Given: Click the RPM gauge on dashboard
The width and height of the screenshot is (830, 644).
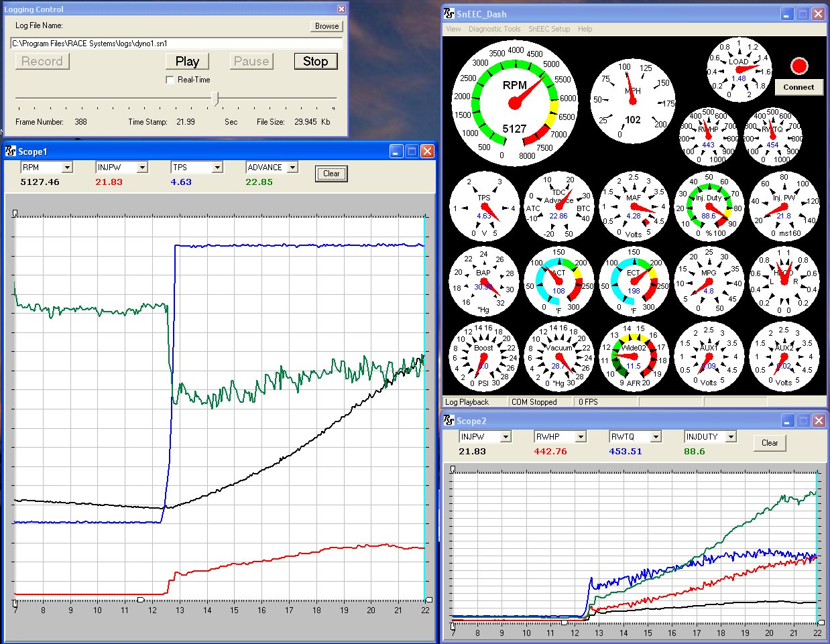Looking at the screenshot, I should (x=515, y=103).
